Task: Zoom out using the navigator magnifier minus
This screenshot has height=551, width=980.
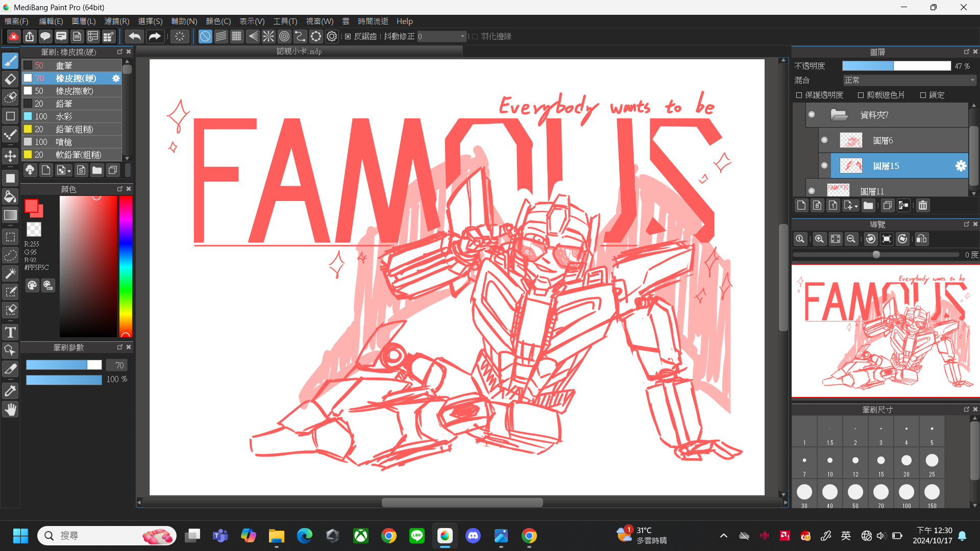Action: tap(851, 239)
